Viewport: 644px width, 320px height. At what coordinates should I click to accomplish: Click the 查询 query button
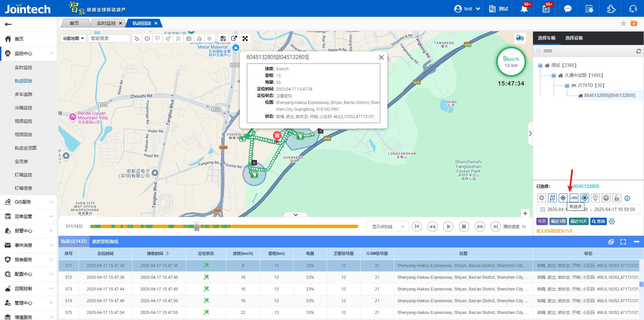pos(598,221)
